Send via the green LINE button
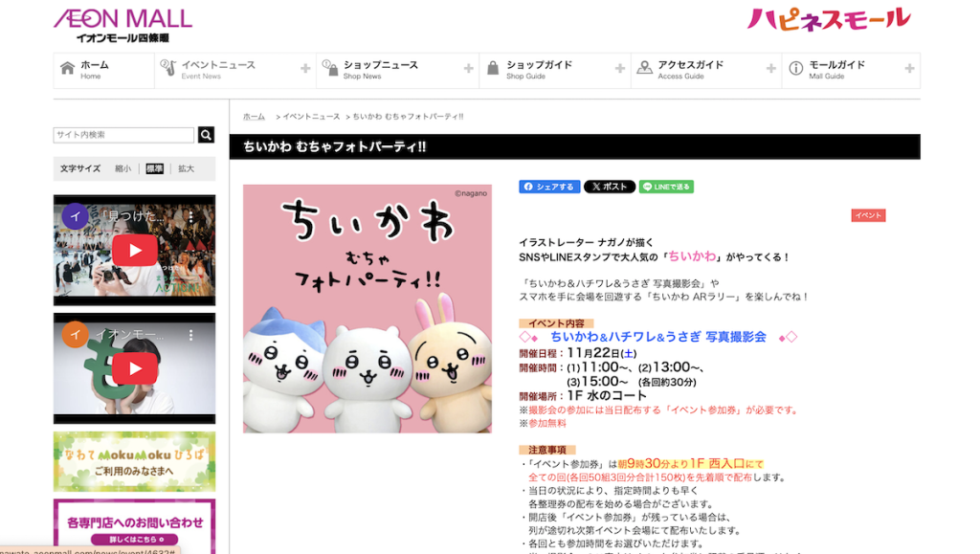 [666, 188]
